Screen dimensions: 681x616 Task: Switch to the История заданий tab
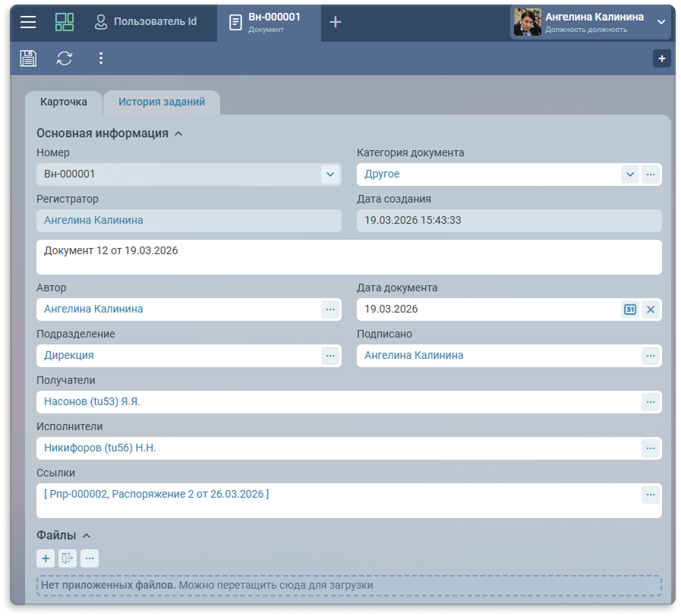point(161,102)
